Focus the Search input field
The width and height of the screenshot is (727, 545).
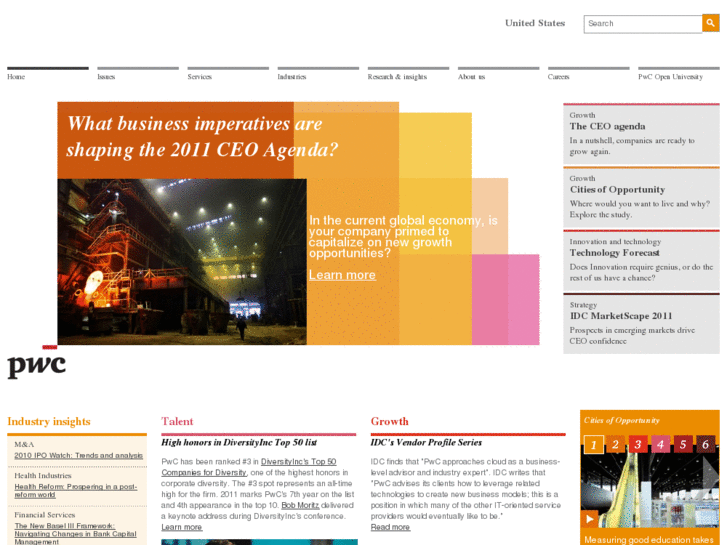tap(643, 24)
